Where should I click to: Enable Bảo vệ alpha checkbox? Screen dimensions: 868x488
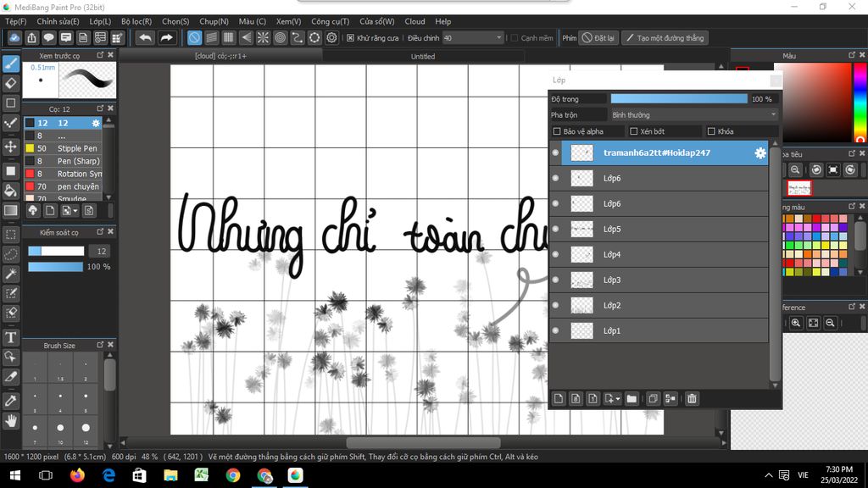[557, 131]
